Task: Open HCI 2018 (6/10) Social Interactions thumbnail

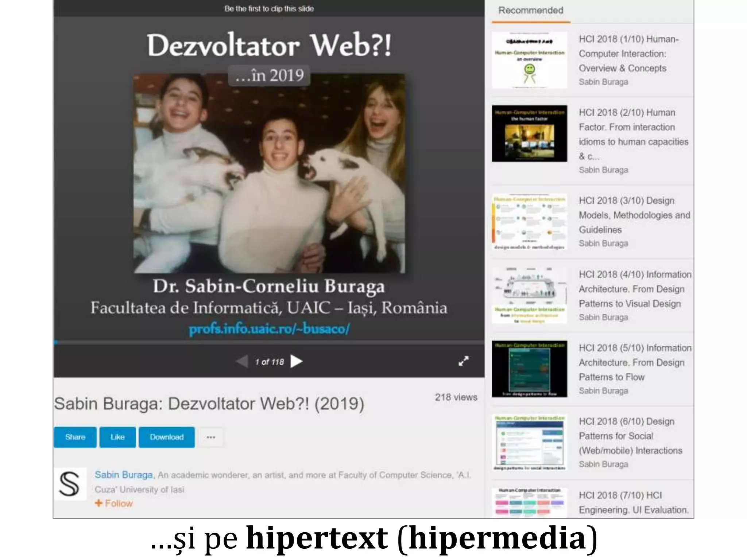Action: pos(529,442)
